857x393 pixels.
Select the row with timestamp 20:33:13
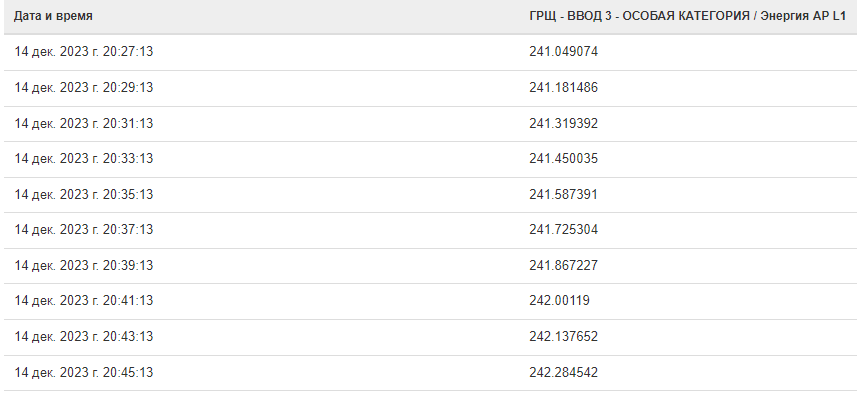click(x=430, y=159)
